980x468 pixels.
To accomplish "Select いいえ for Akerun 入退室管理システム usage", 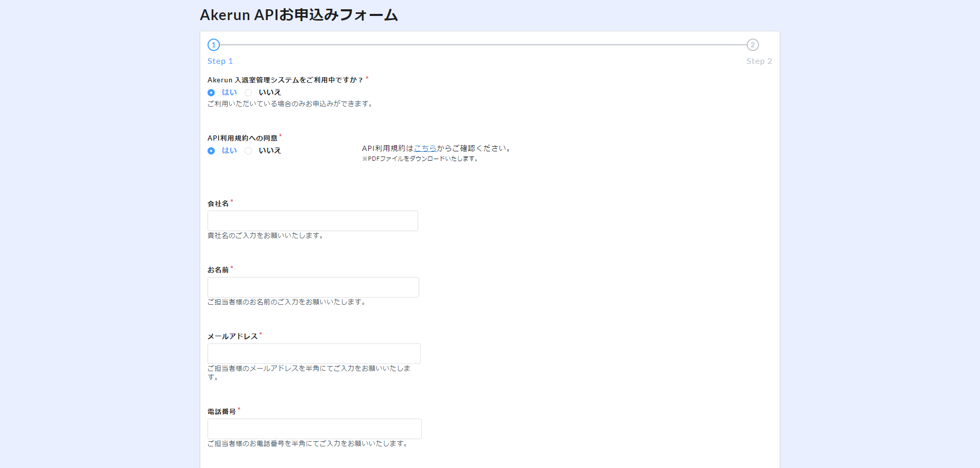I will pyautogui.click(x=248, y=93).
